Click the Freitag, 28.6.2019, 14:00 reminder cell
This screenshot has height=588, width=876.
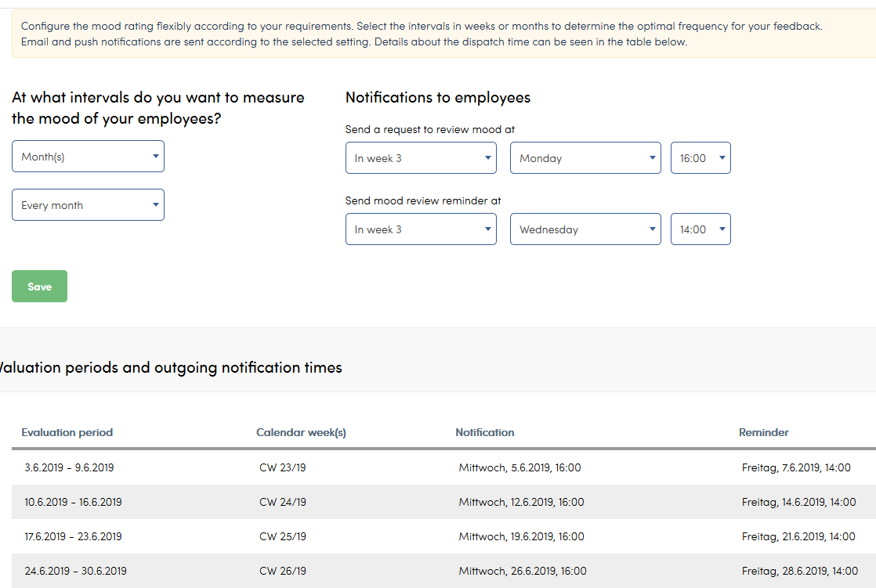pyautogui.click(x=799, y=571)
